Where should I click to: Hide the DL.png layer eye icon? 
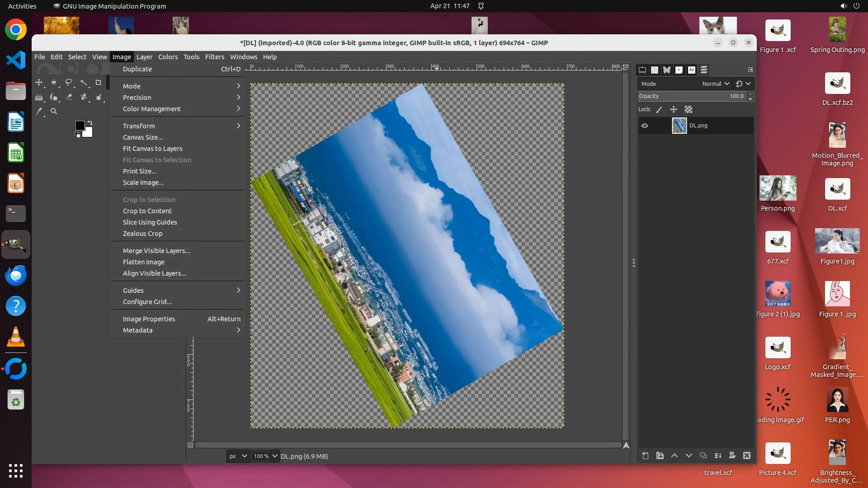(x=645, y=126)
